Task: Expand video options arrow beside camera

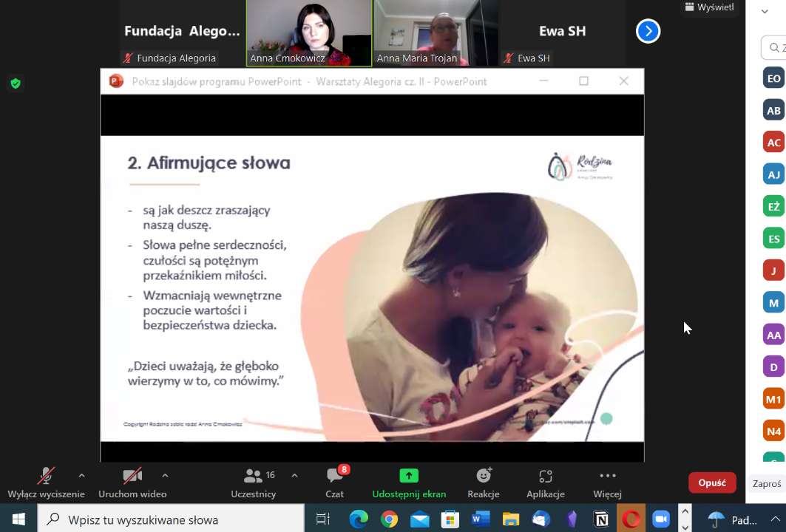Action: pos(165,476)
